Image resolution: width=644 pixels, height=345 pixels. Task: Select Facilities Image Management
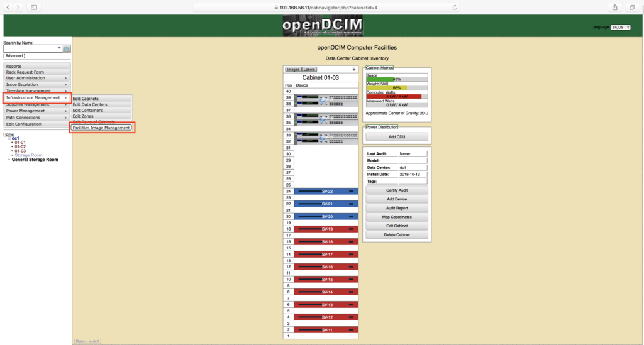coord(101,128)
